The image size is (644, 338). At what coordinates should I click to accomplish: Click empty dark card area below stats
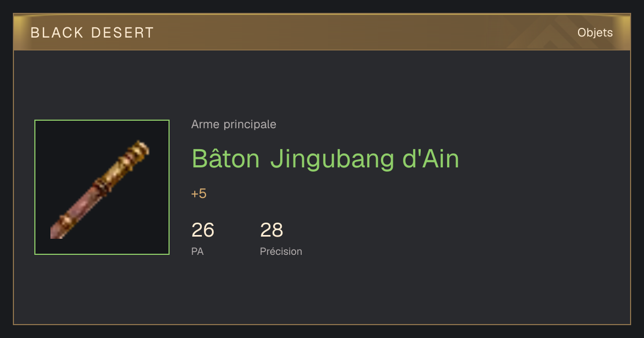(376, 292)
